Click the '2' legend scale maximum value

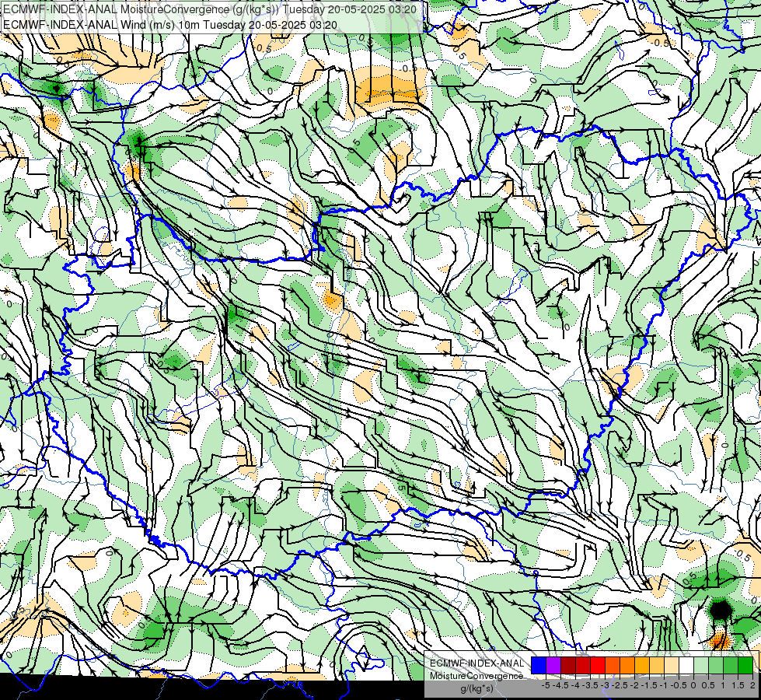pyautogui.click(x=752, y=685)
